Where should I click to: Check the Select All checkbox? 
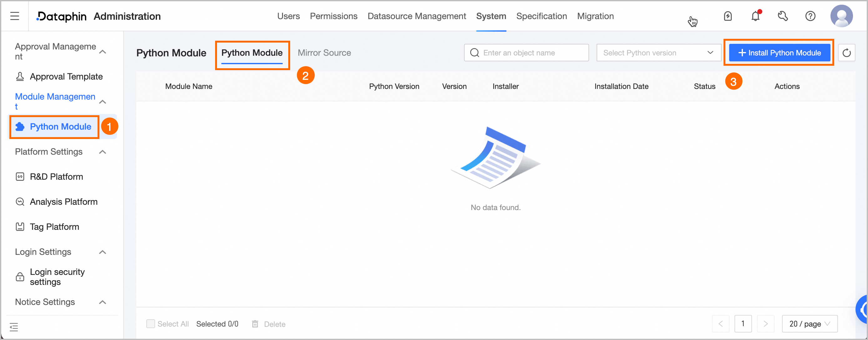click(151, 323)
